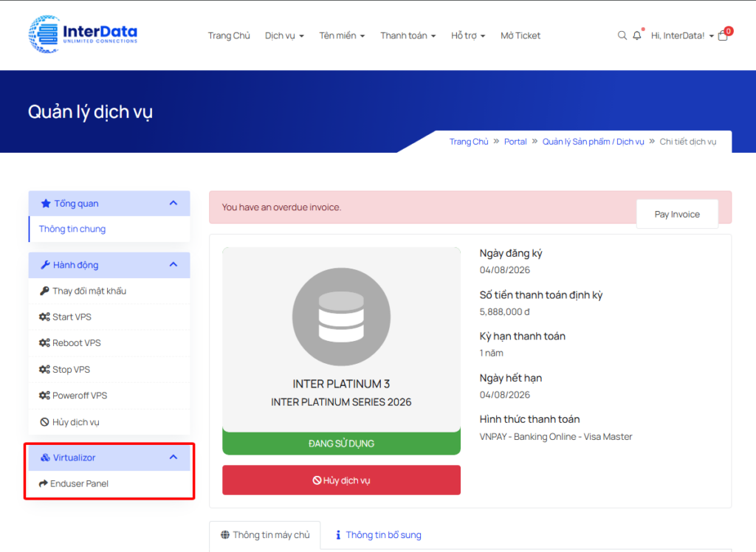Open the search magnifier icon
Image resolution: width=756 pixels, height=552 pixels.
pos(622,35)
